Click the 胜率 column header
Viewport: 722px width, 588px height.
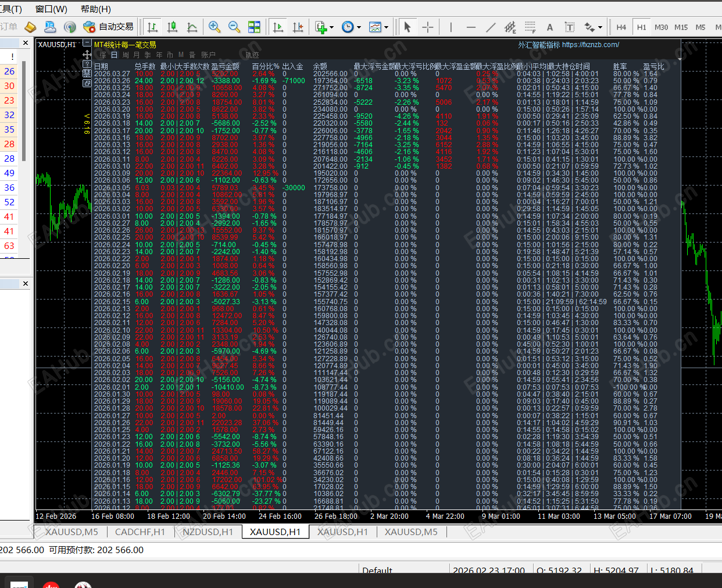620,66
